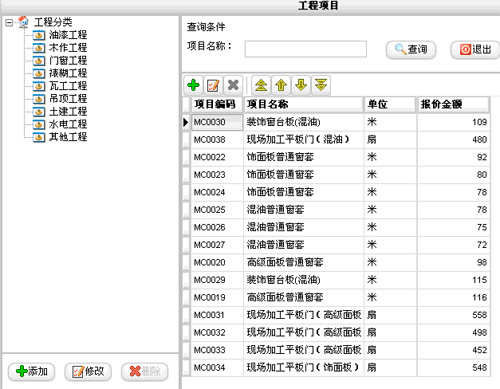The height and width of the screenshot is (389, 500).
Task: Click the green plus add-row toolbar icon
Action: (194, 85)
